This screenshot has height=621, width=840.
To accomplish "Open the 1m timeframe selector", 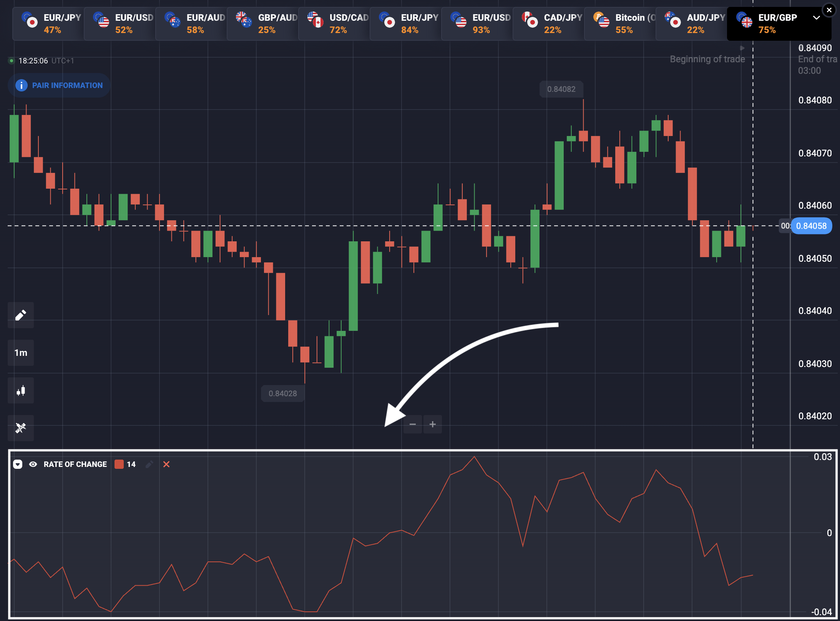I will [x=21, y=353].
